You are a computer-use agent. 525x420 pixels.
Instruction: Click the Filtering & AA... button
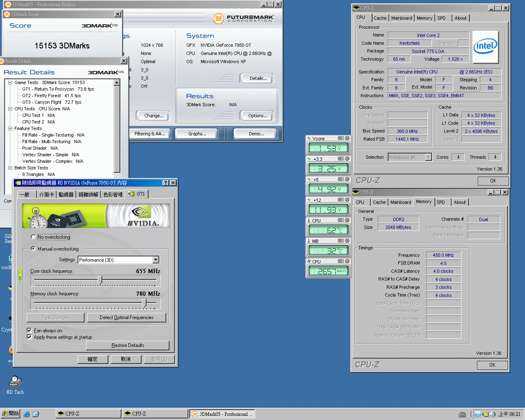point(150,134)
